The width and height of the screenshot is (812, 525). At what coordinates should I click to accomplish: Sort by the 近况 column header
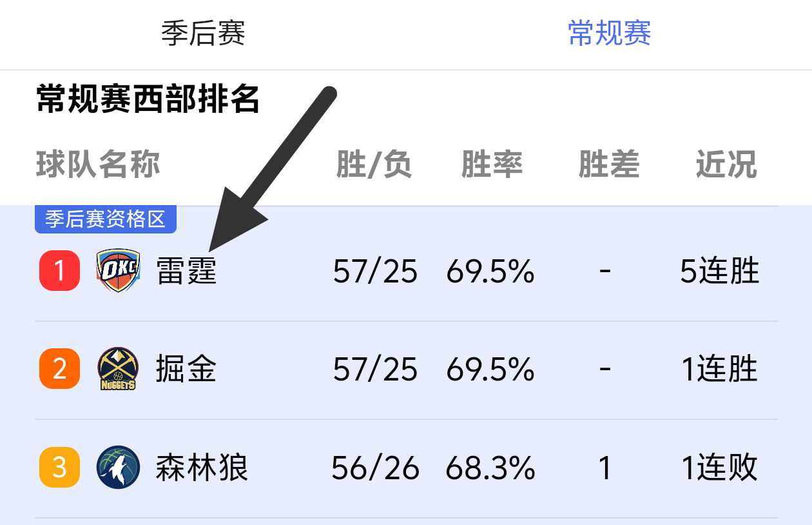[x=726, y=165]
